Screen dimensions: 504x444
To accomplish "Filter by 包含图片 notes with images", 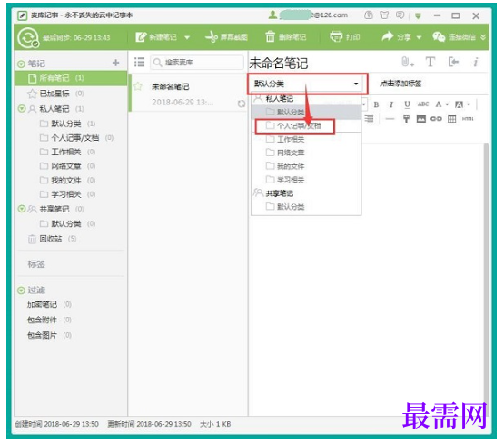I will point(49,335).
